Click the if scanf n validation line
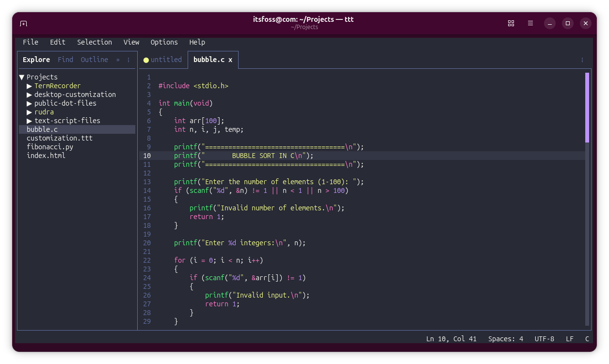609x364 pixels. pos(261,190)
